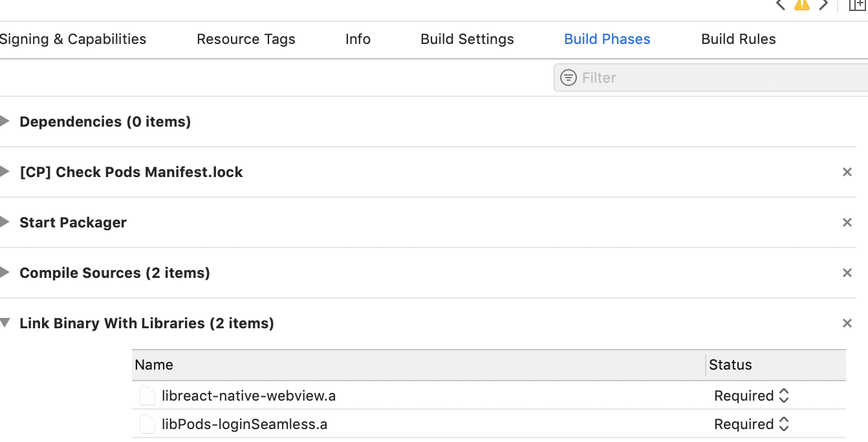This screenshot has height=442, width=868.
Task: Remove the Link Binary With Libraries phase
Action: click(847, 323)
